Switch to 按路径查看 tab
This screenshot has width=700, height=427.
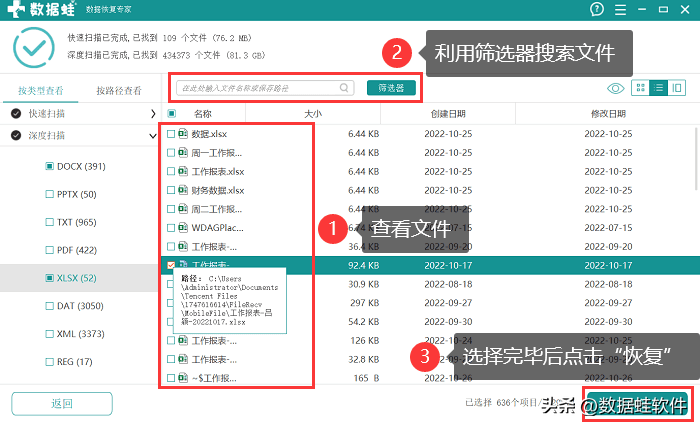pyautogui.click(x=119, y=91)
